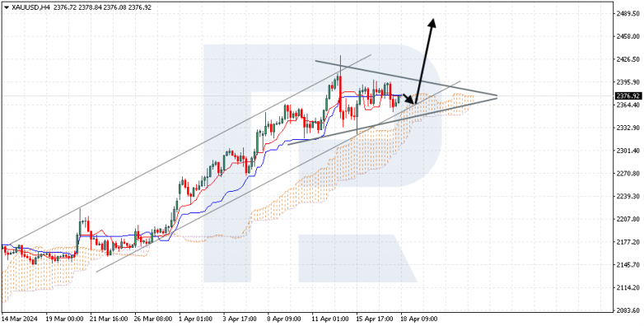Screen dimensions: 644x326
Task: Click the 3 Apr 17:00 date label
Action: coord(240,319)
